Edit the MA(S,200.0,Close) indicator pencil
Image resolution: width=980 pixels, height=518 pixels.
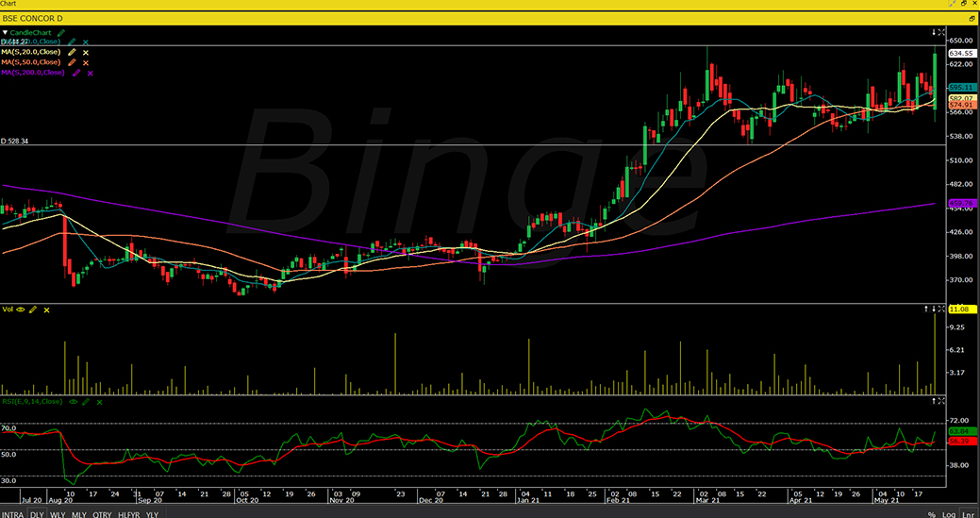click(77, 73)
